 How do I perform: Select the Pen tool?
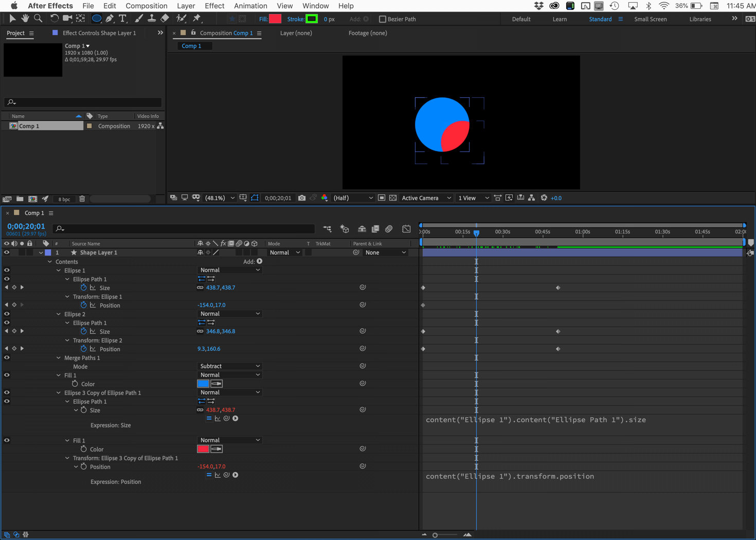click(110, 19)
